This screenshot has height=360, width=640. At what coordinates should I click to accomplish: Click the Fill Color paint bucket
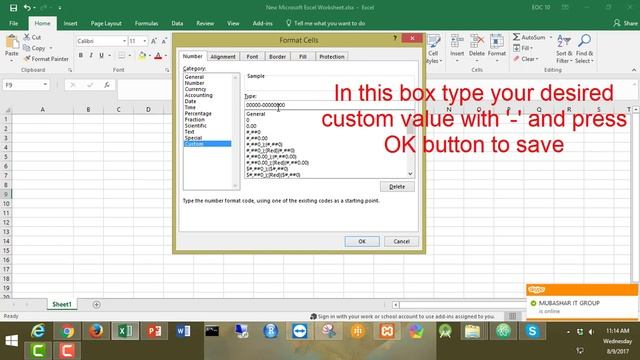pos(142,56)
